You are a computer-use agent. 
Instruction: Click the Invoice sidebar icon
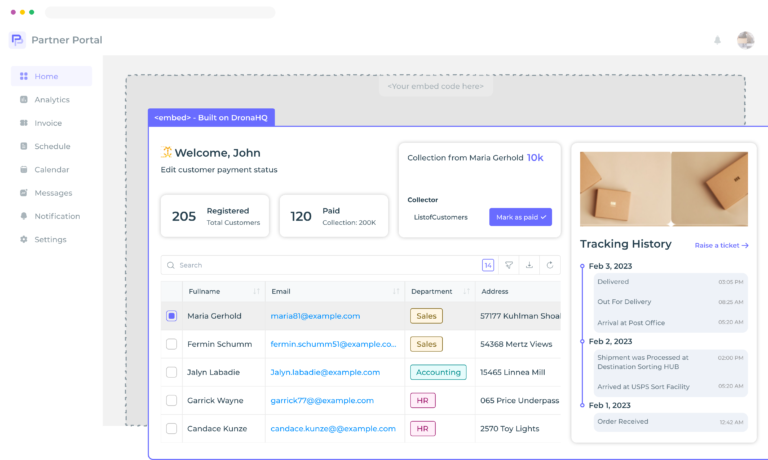(x=24, y=123)
